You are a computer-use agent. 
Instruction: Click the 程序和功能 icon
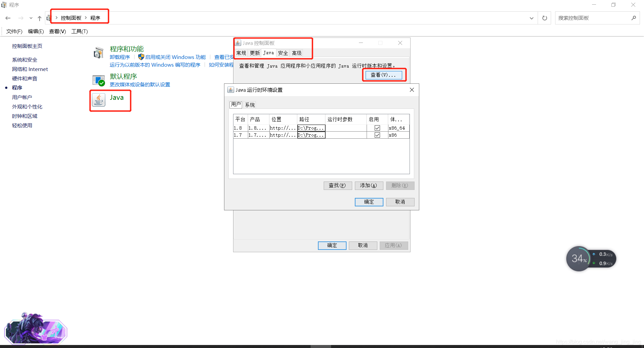click(x=98, y=53)
